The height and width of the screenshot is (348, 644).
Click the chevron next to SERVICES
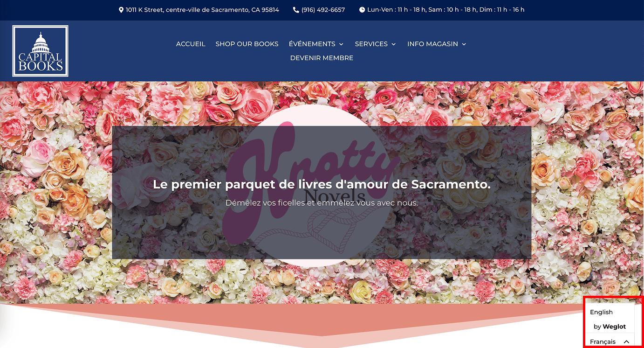[394, 44]
